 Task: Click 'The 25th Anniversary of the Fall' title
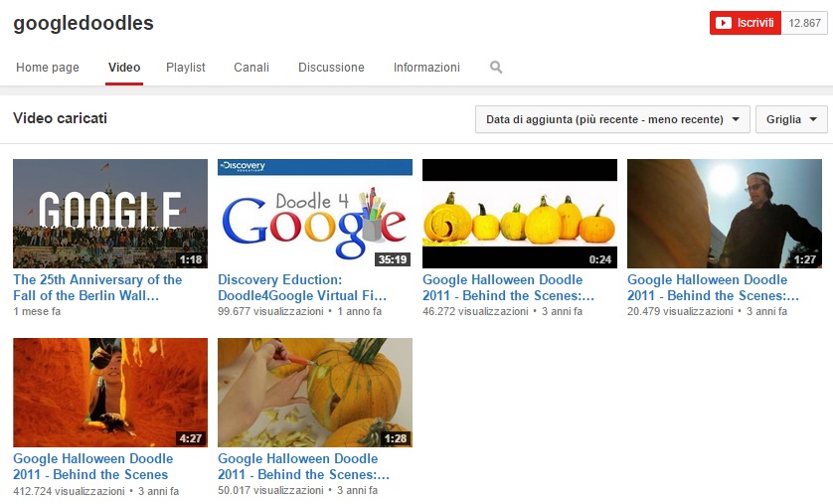click(x=97, y=287)
